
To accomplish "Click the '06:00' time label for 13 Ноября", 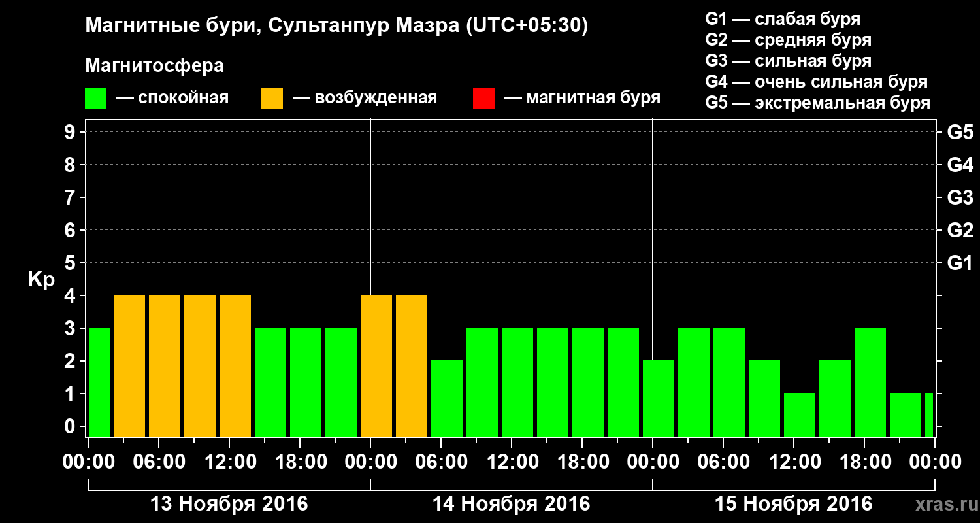I will tap(159, 462).
